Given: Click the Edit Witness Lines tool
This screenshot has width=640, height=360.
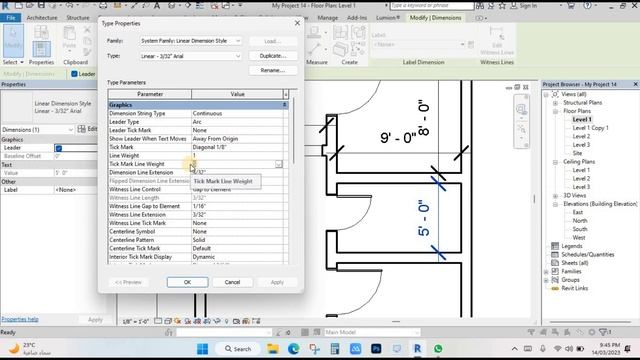Looking at the screenshot, I should [x=497, y=39].
